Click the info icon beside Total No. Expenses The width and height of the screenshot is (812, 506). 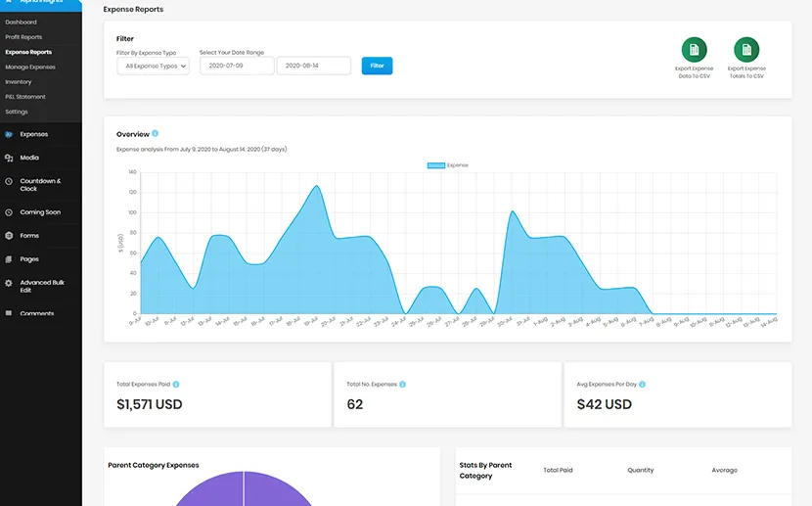click(x=402, y=385)
